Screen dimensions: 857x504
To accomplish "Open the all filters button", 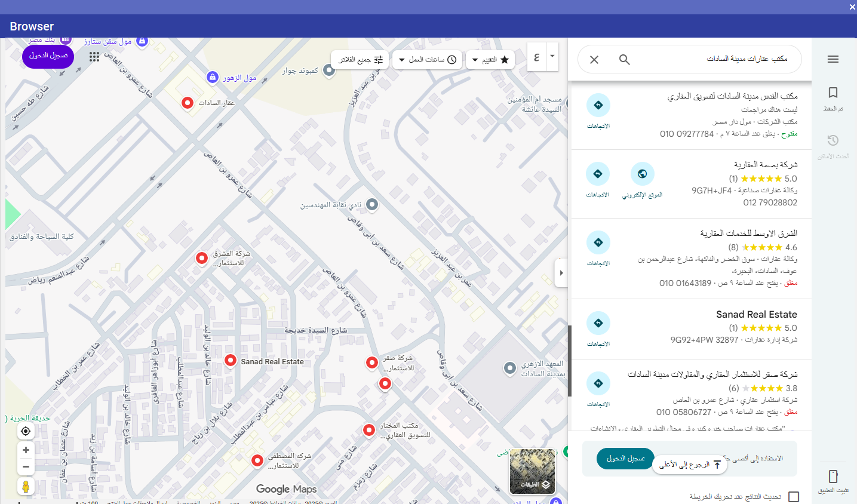I will [x=360, y=60].
